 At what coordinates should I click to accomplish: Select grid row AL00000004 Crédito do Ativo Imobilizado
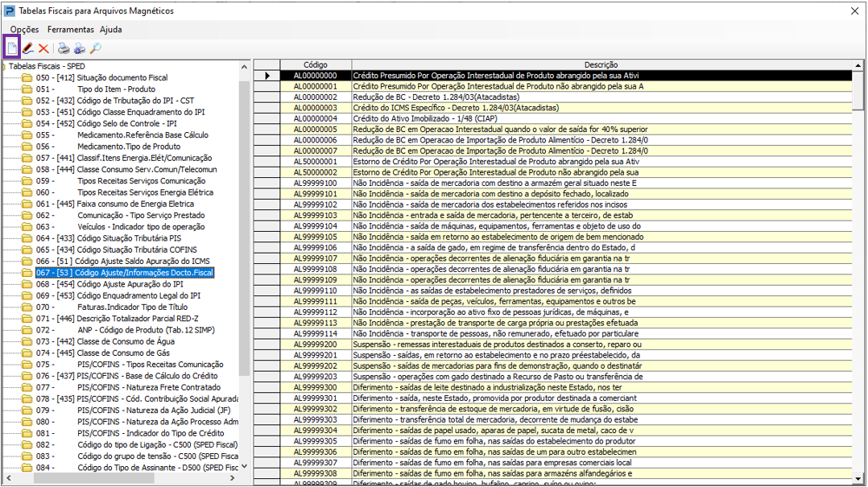[x=566, y=118]
